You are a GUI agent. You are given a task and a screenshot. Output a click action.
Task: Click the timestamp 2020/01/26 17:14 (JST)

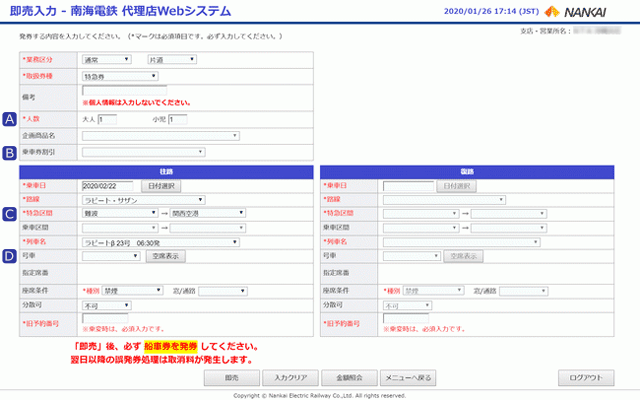click(491, 11)
